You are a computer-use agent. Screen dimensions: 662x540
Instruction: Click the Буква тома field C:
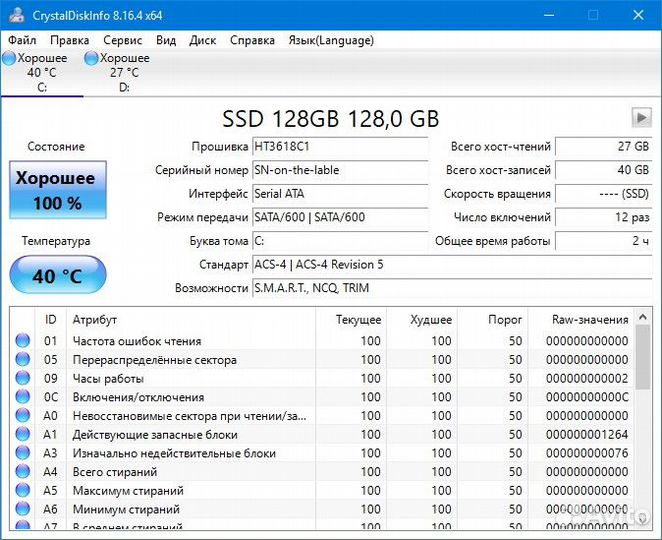point(340,241)
